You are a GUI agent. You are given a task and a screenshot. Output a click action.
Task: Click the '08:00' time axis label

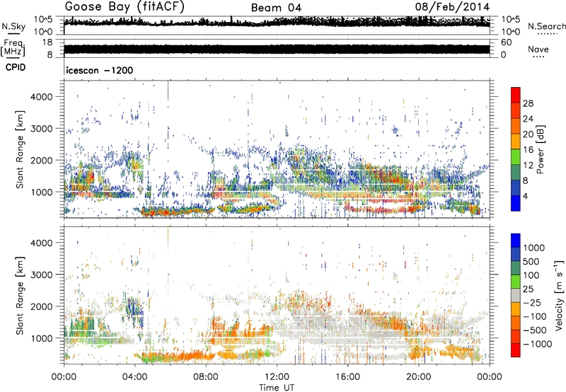[x=206, y=377]
